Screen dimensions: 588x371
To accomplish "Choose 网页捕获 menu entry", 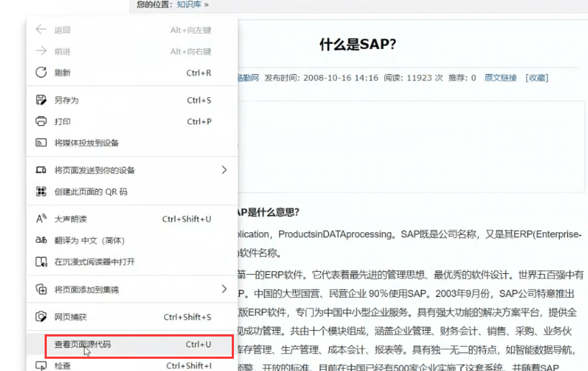I will coord(132,317).
